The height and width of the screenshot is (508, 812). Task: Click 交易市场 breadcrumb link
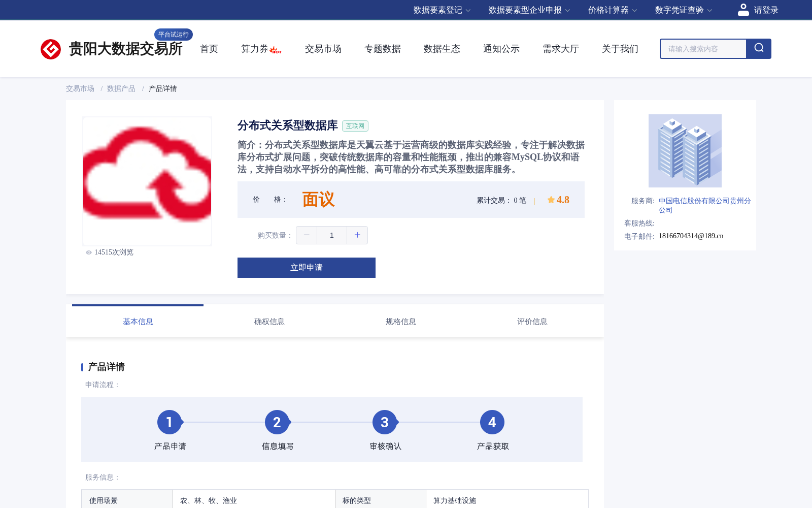pos(80,88)
